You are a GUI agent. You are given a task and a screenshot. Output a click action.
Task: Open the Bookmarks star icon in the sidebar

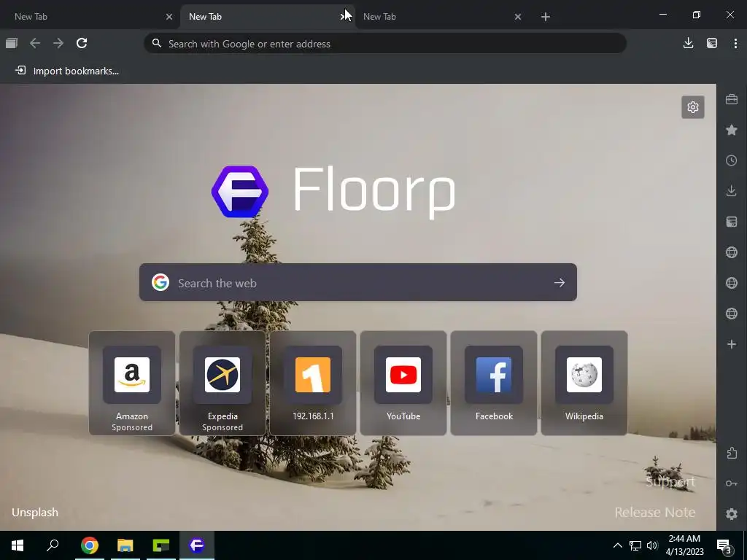[732, 130]
